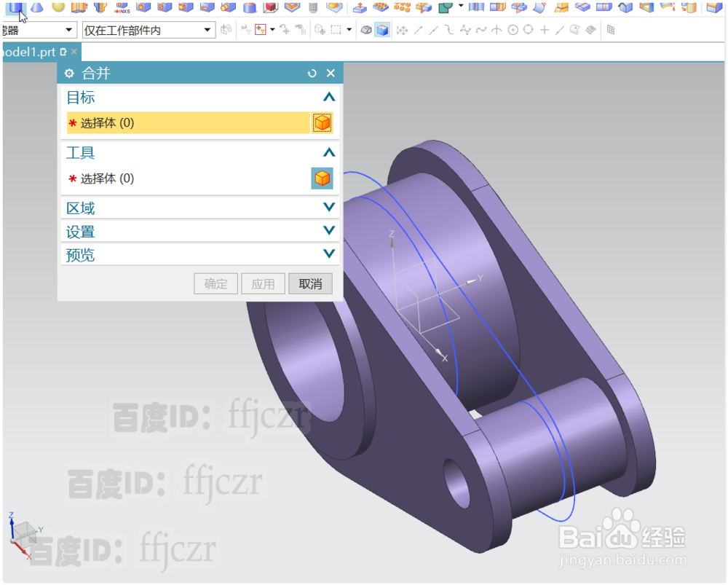
Task: Select the Sphere primitive tool
Action: tap(58, 7)
